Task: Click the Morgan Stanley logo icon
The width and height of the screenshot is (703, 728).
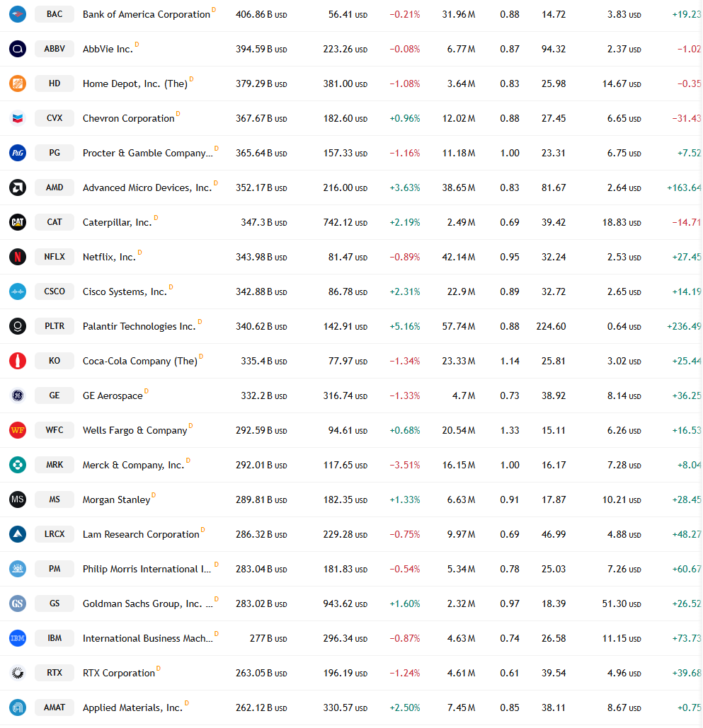Action: pyautogui.click(x=18, y=499)
